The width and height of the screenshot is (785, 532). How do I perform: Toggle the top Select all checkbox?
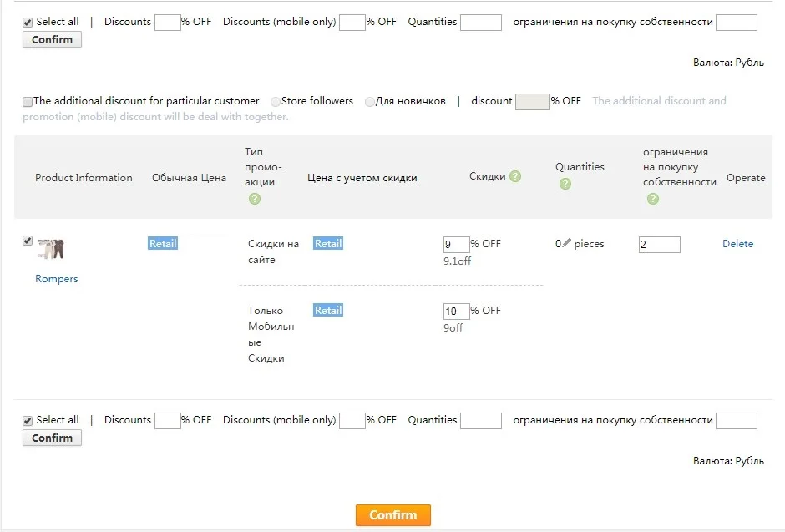28,23
